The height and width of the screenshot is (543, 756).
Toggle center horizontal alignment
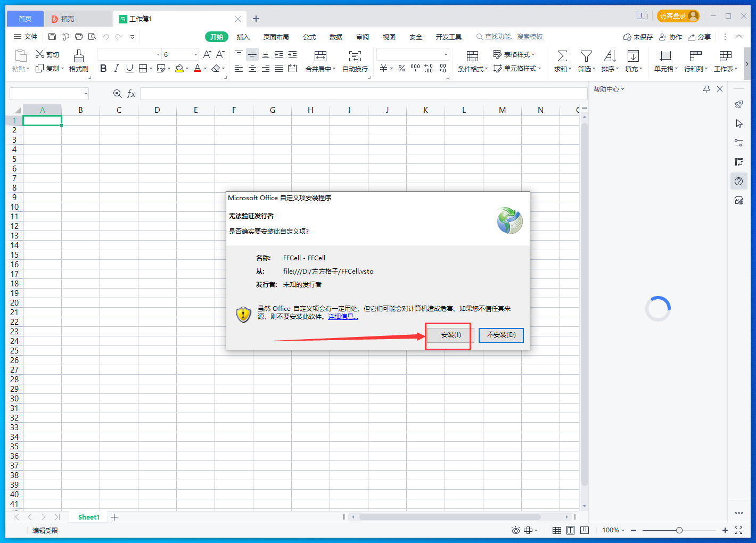(x=252, y=69)
